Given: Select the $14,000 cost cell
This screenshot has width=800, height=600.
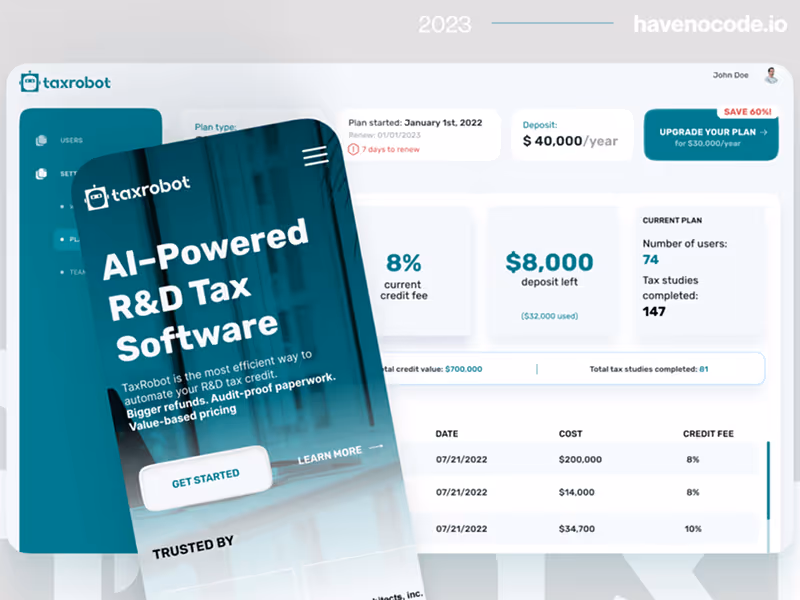Looking at the screenshot, I should click(x=577, y=492).
